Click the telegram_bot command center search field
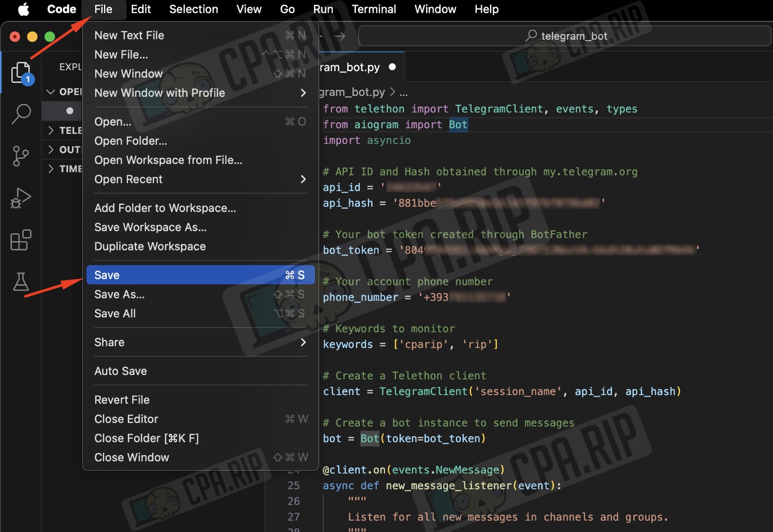 565,36
